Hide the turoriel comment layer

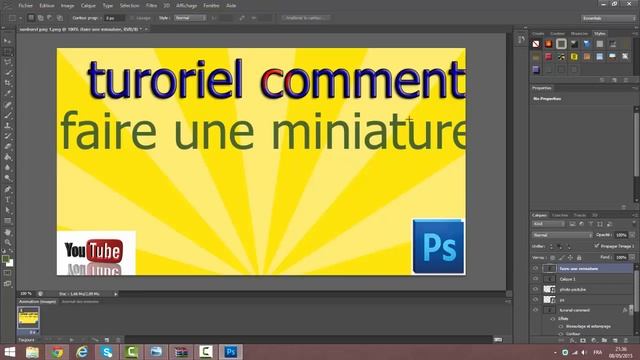pyautogui.click(x=535, y=310)
